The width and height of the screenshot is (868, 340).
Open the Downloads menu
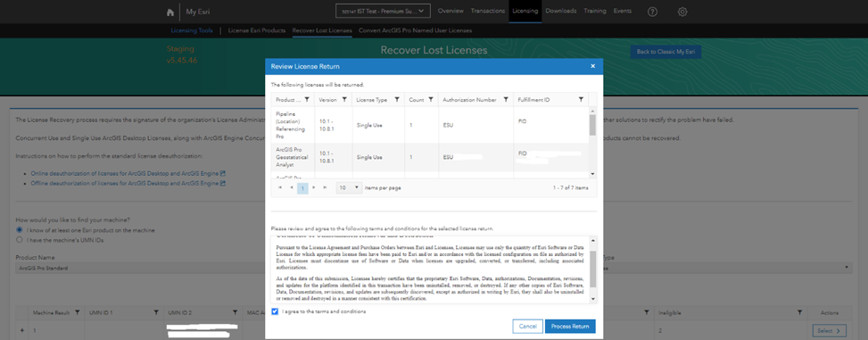pyautogui.click(x=561, y=11)
